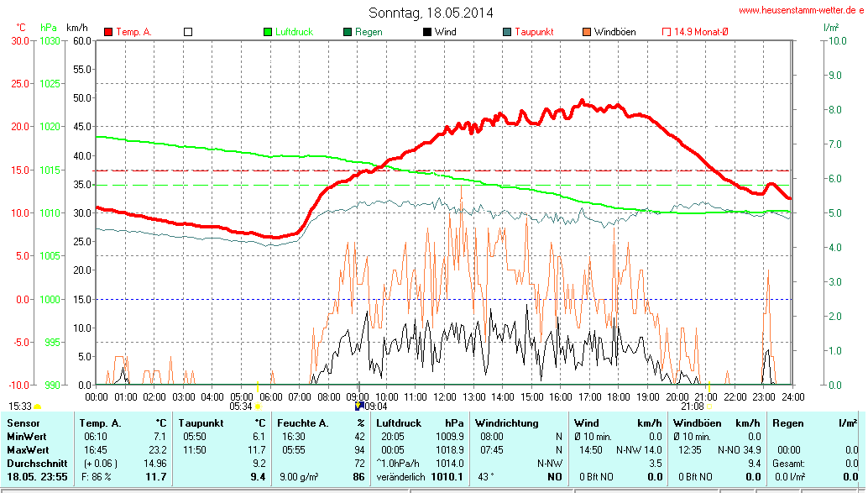Viewport: 868px width, 493px height.
Task: Click the Windrichtung column header
Action: [506, 423]
